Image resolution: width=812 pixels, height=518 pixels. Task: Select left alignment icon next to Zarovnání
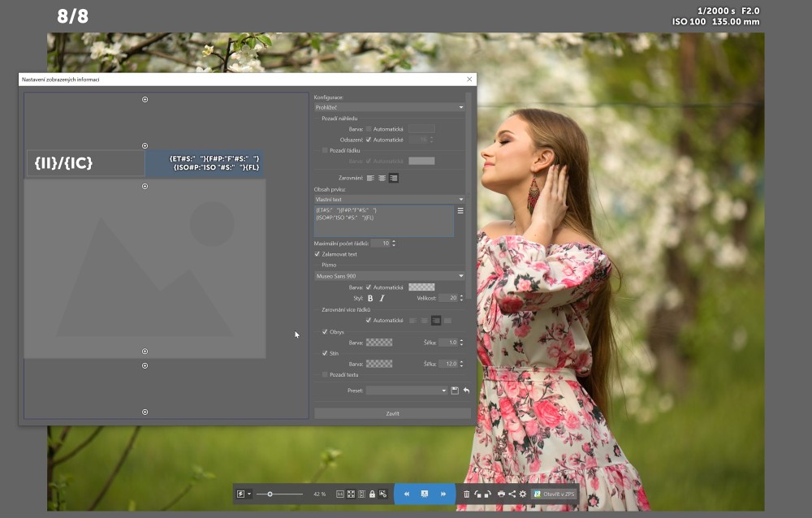pos(370,178)
